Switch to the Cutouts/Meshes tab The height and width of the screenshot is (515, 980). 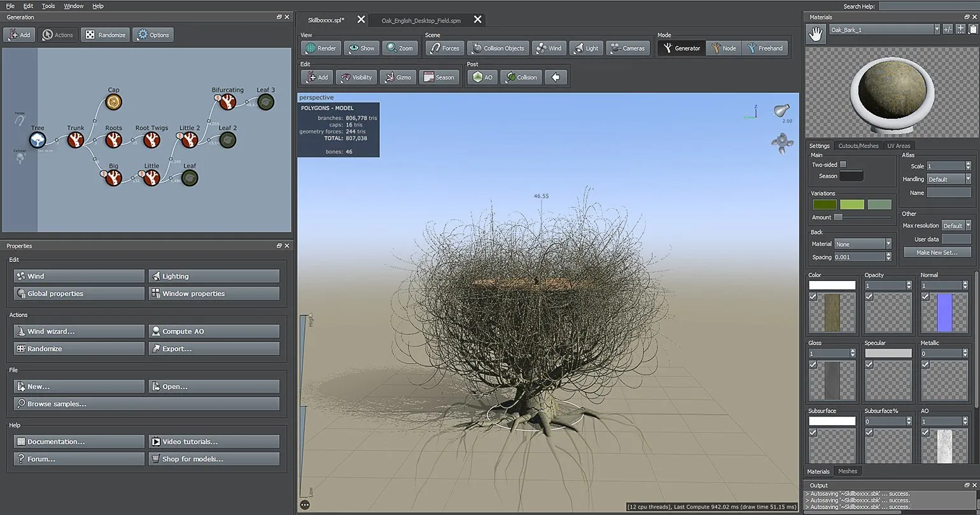point(858,146)
